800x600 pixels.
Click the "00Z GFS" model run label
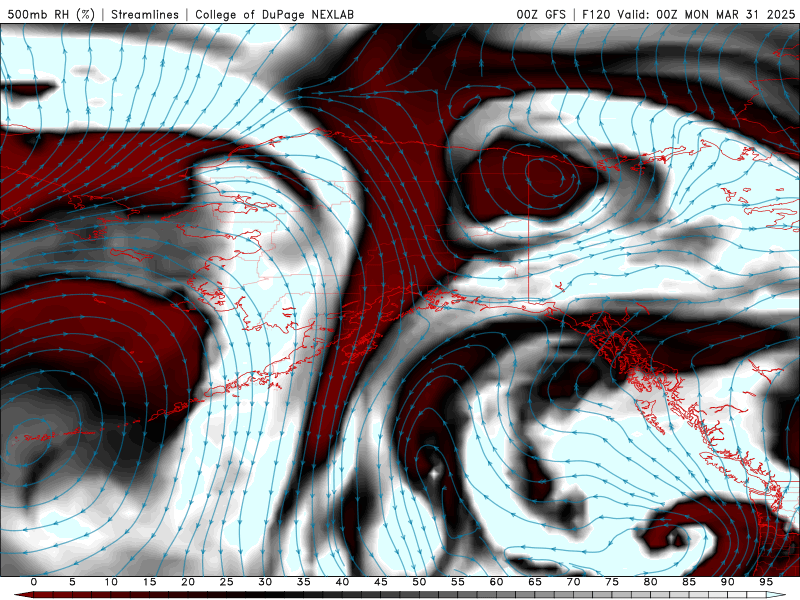coord(541,14)
